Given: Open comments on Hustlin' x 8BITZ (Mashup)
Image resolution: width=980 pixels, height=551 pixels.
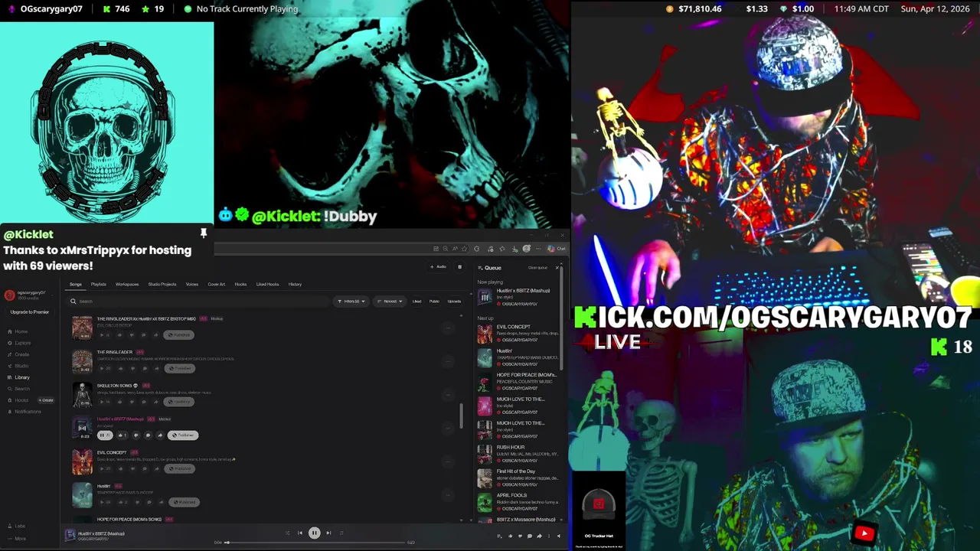Looking at the screenshot, I should [x=148, y=435].
